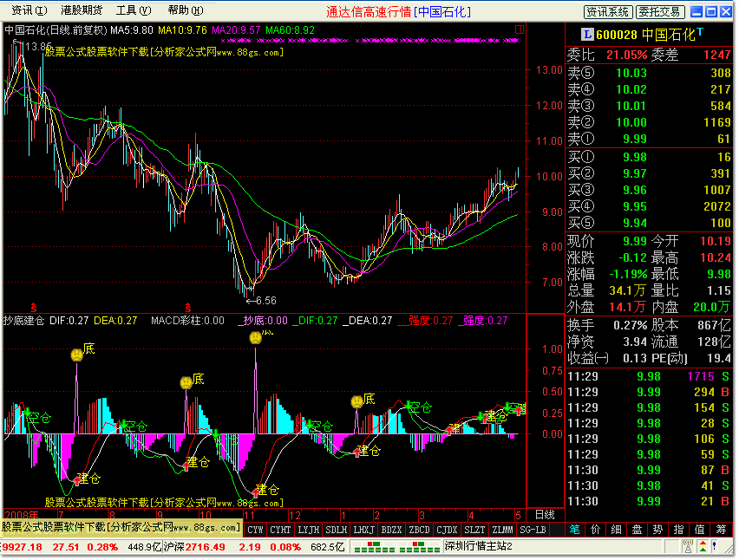Click the index value 9927.18

pos(23,547)
